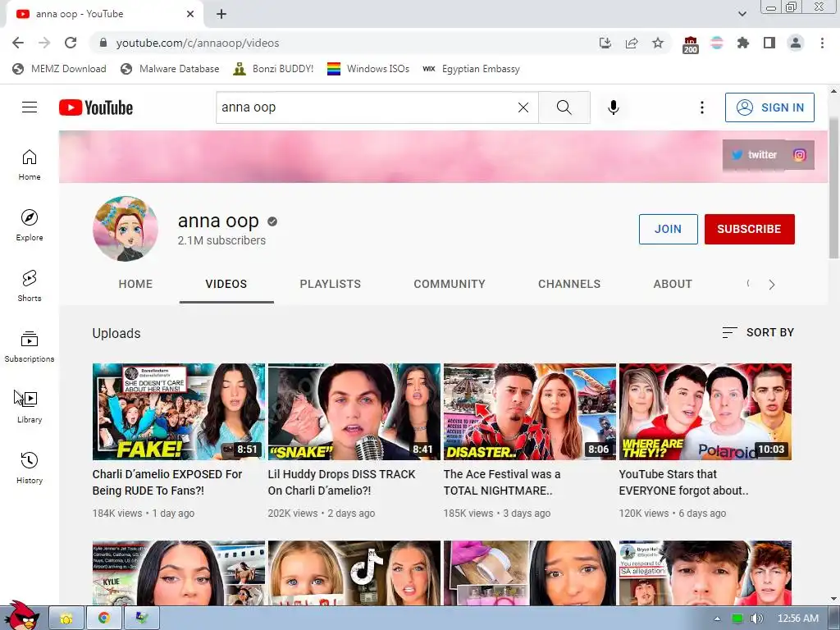Click browser back arrow

(x=18, y=43)
